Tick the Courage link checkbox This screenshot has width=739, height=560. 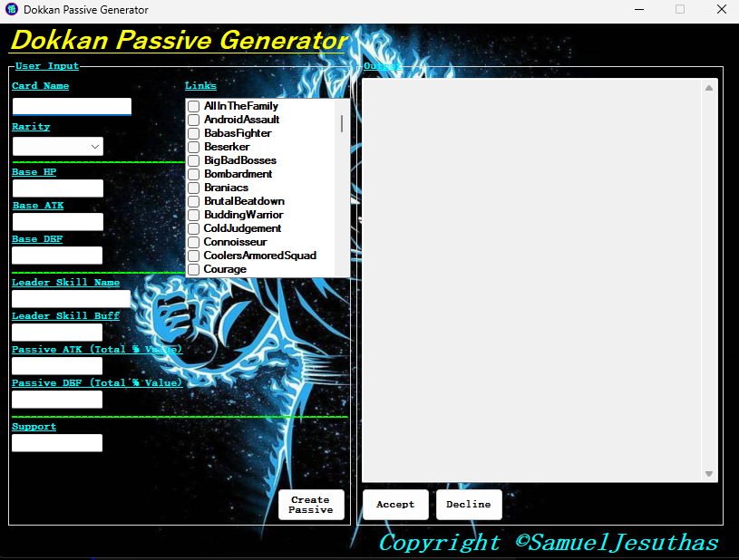(x=193, y=269)
